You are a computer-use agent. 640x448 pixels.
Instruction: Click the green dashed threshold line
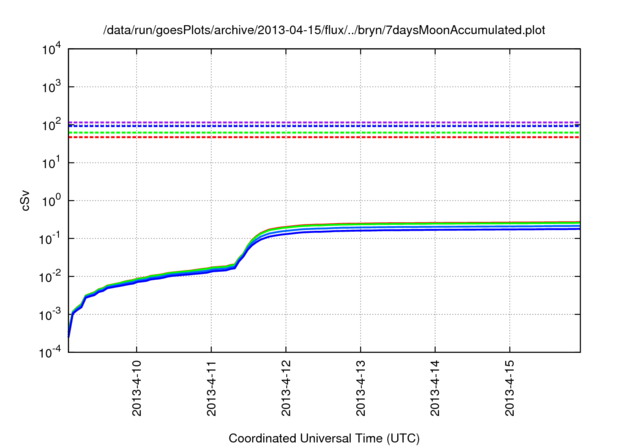(x=324, y=133)
